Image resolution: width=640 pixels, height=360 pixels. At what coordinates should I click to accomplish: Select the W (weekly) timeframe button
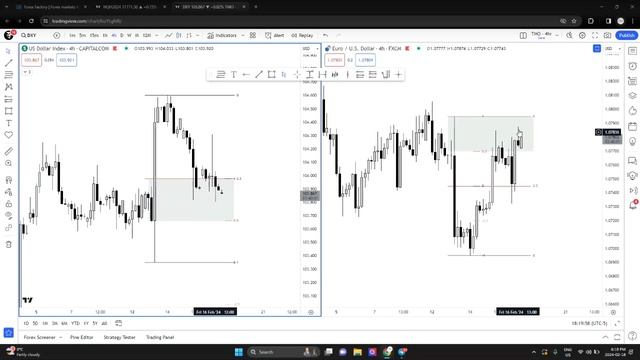(x=129, y=36)
